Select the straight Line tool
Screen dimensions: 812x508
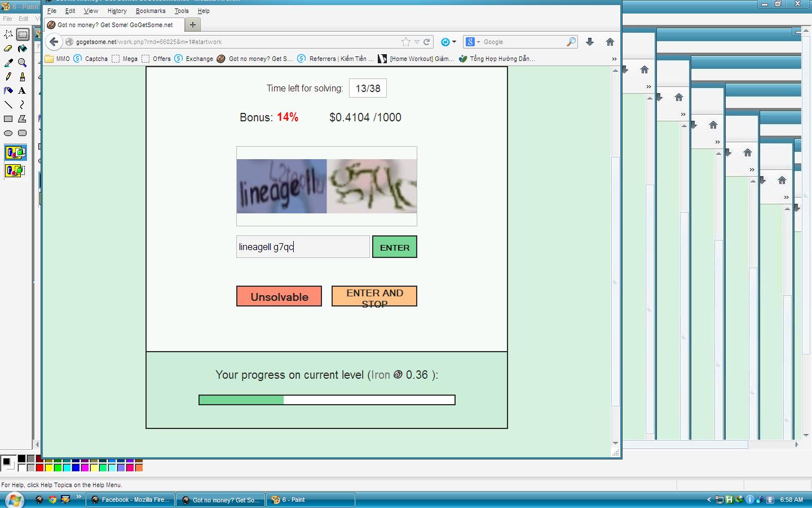pyautogui.click(x=8, y=104)
